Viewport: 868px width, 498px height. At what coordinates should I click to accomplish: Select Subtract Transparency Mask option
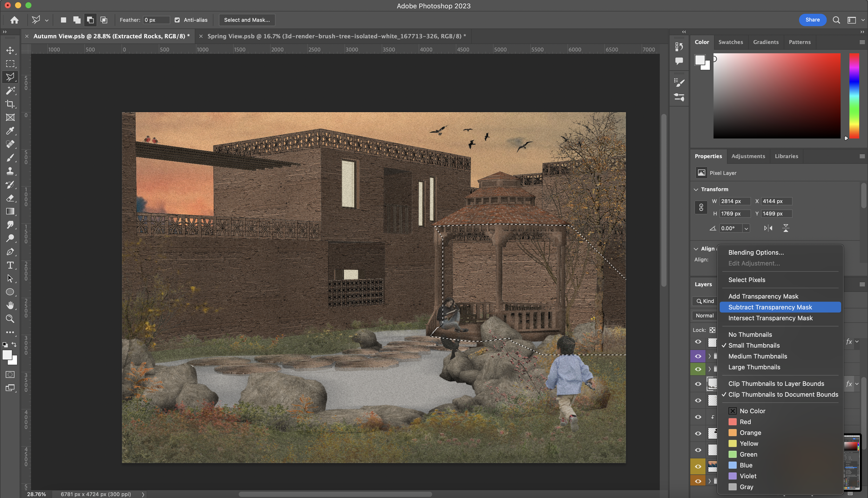tap(770, 307)
